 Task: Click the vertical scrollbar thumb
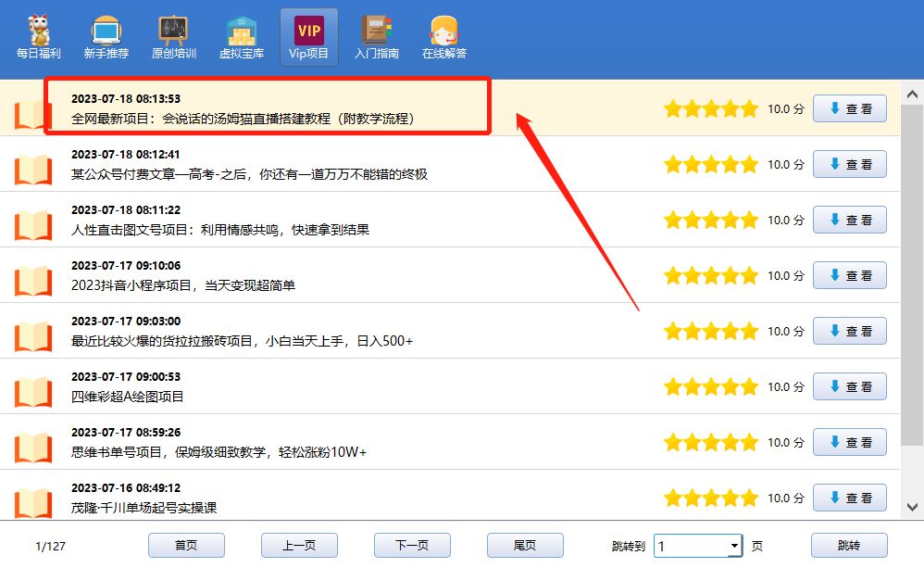point(912,277)
